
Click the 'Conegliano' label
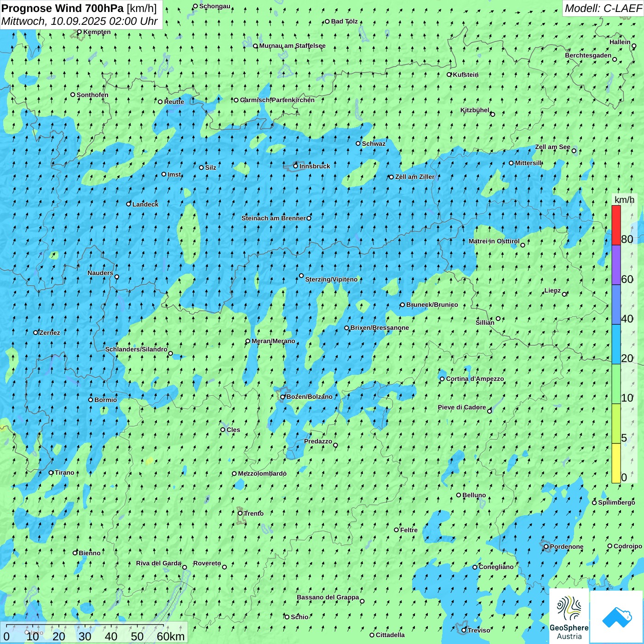tap(496, 567)
